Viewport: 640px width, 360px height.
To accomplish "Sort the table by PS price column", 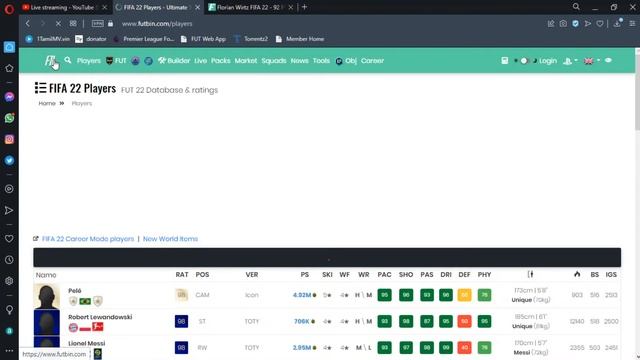I will tap(304, 275).
